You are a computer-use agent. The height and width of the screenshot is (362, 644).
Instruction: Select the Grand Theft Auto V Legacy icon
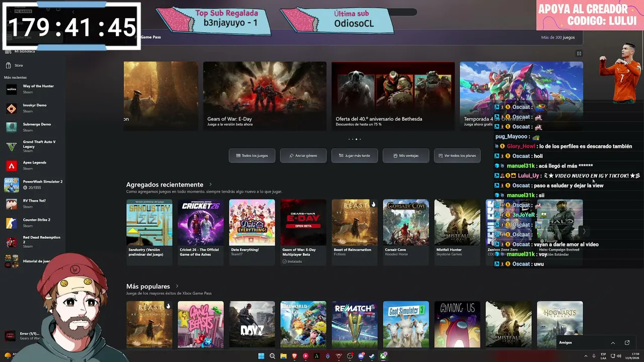point(11,146)
